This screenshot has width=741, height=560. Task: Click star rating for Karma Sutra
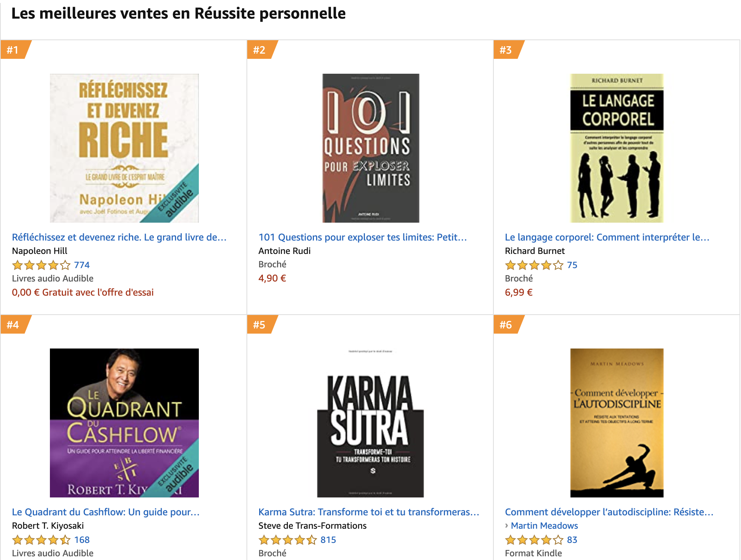(287, 540)
